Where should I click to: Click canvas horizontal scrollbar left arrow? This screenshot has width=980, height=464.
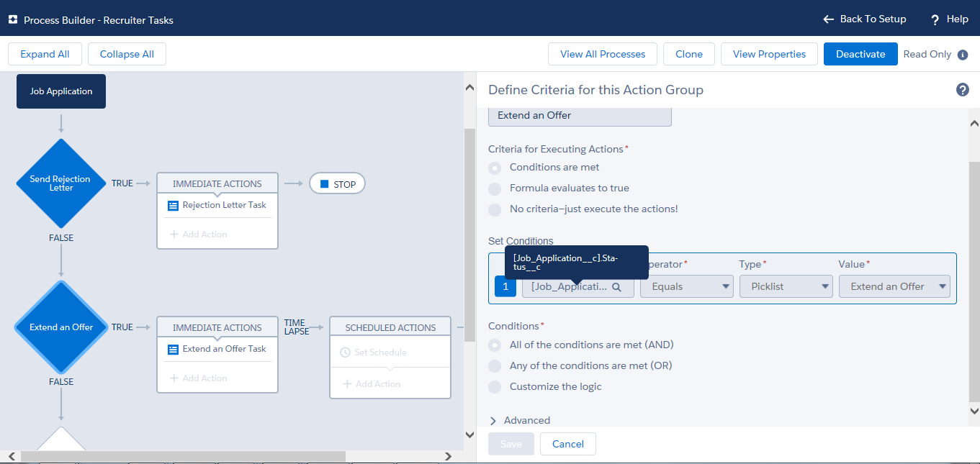12,456
